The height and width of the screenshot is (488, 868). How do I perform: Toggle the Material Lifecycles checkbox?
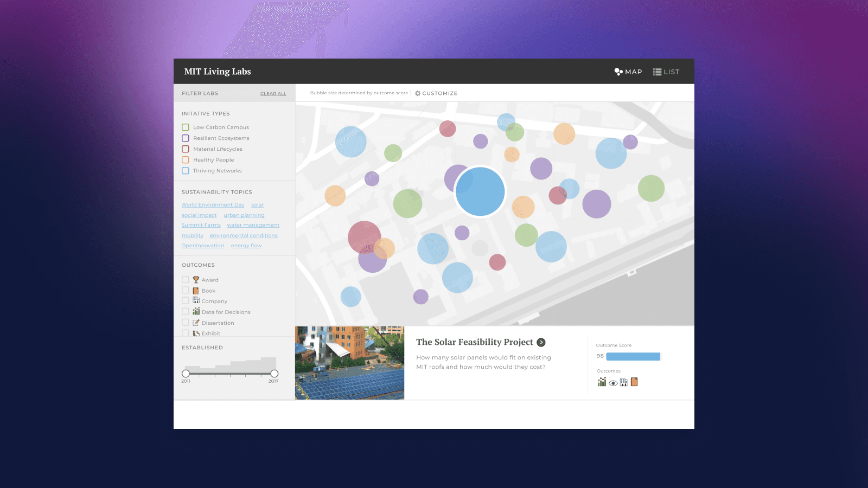click(186, 149)
